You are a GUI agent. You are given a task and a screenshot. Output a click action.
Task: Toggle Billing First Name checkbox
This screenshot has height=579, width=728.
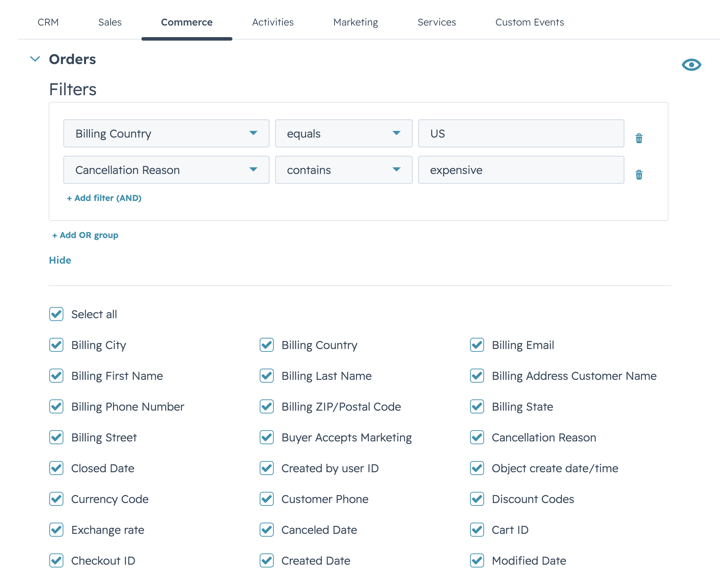coord(56,376)
